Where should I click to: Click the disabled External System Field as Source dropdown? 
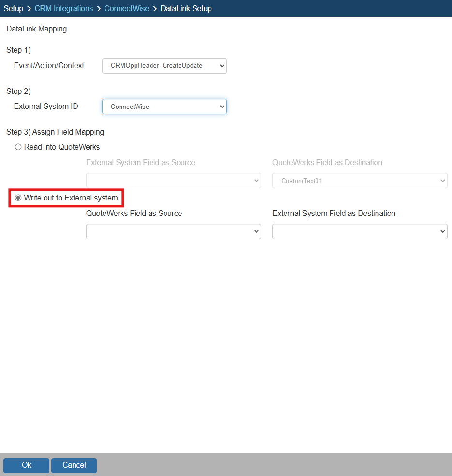(x=173, y=181)
